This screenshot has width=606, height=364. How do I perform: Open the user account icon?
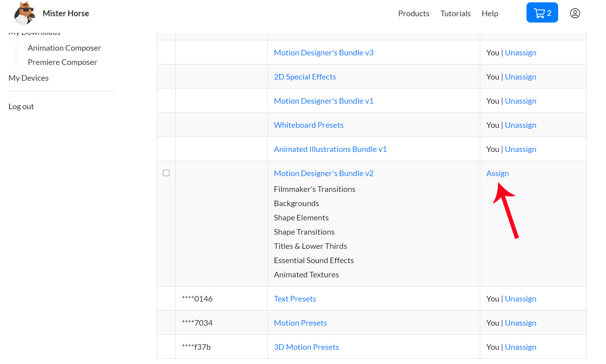575,13
